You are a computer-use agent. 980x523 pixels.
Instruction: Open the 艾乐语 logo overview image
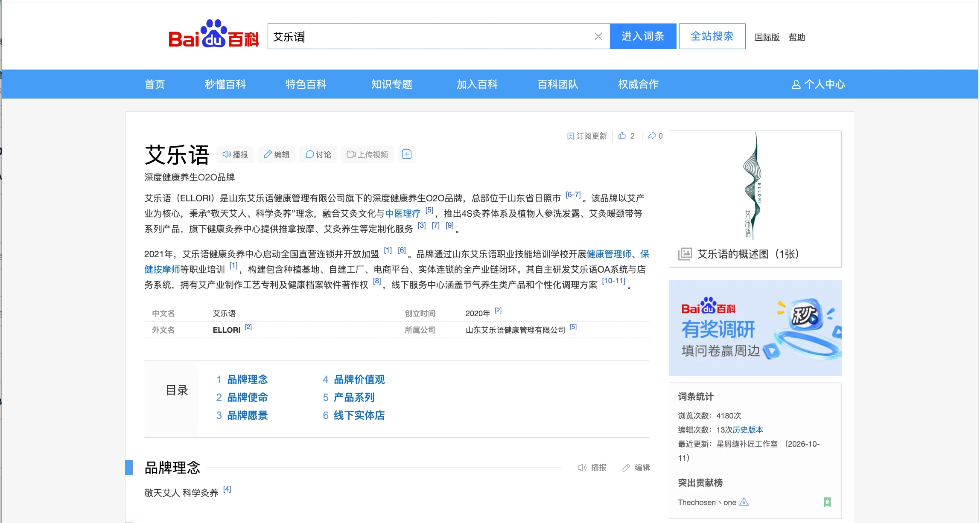755,186
